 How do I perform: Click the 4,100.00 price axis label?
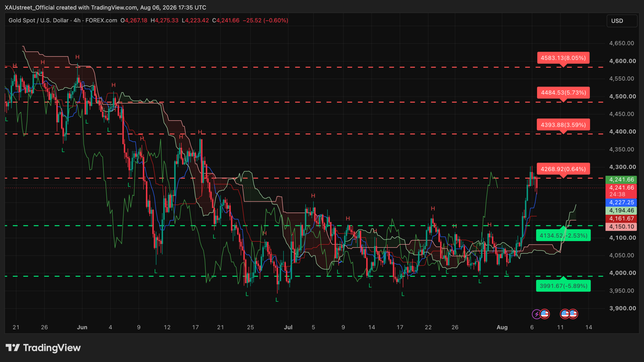pos(622,238)
